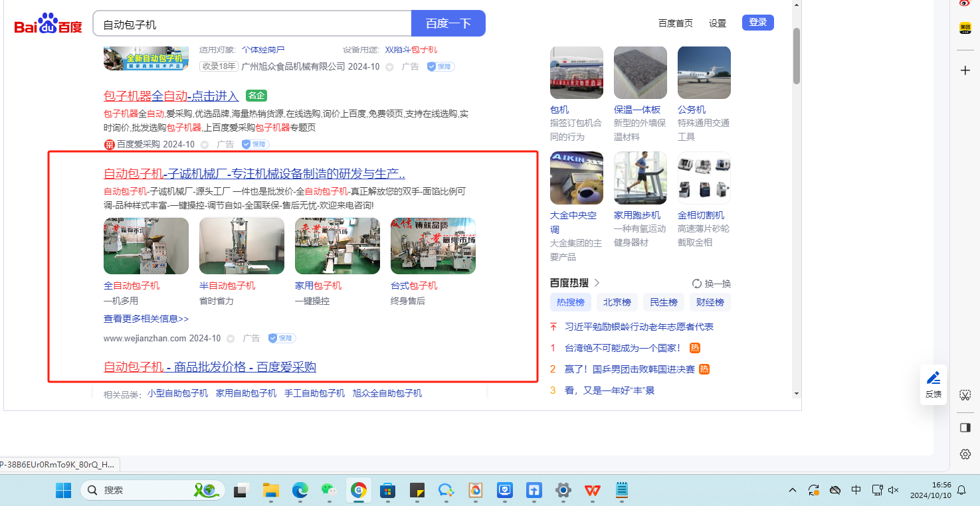The height and width of the screenshot is (506, 980).
Task: Open WeChat from the taskbar
Action: pos(330,490)
